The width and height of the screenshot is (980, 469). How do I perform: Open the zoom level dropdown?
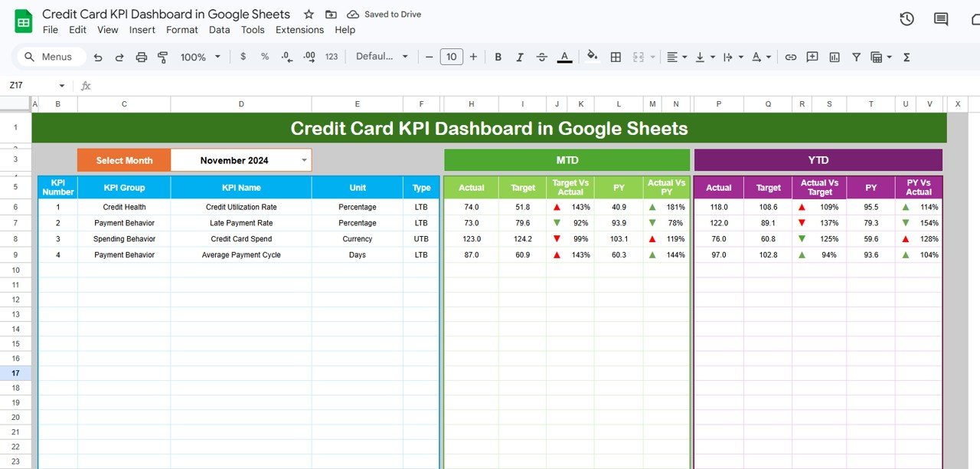(x=200, y=56)
